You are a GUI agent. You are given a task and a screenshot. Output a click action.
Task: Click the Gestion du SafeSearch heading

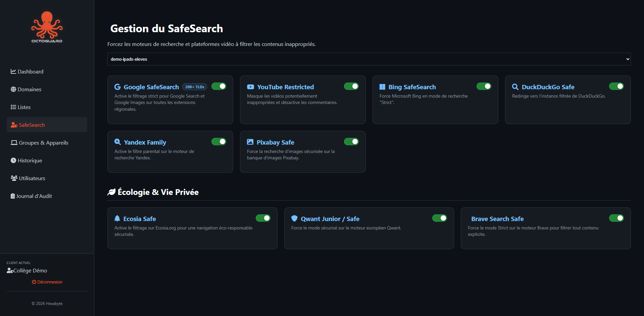(166, 29)
